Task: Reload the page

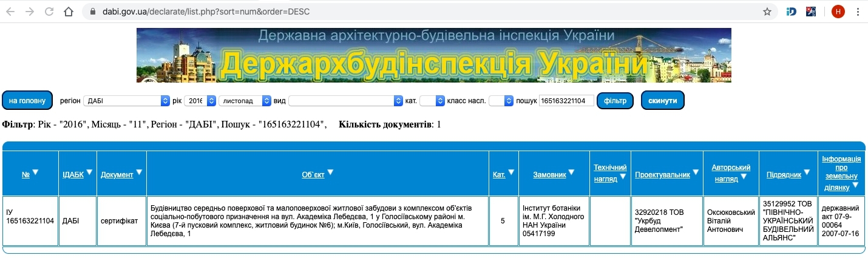Action: point(49,12)
